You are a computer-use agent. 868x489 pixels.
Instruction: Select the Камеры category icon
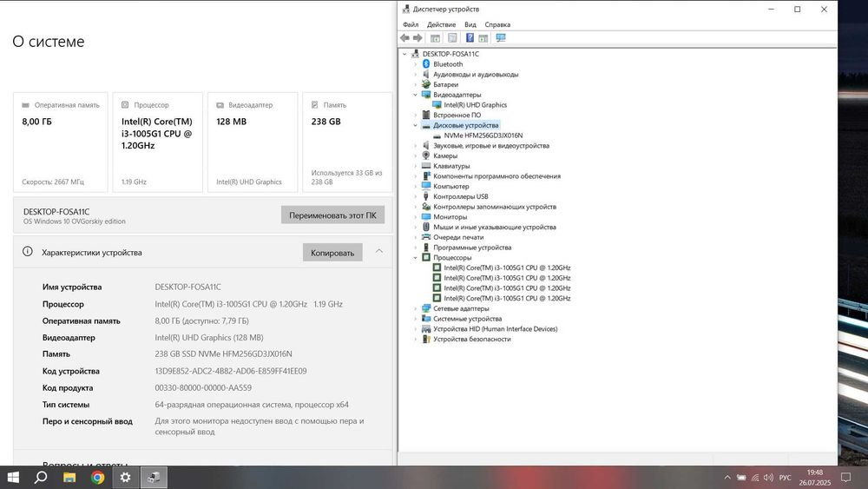[x=426, y=155]
